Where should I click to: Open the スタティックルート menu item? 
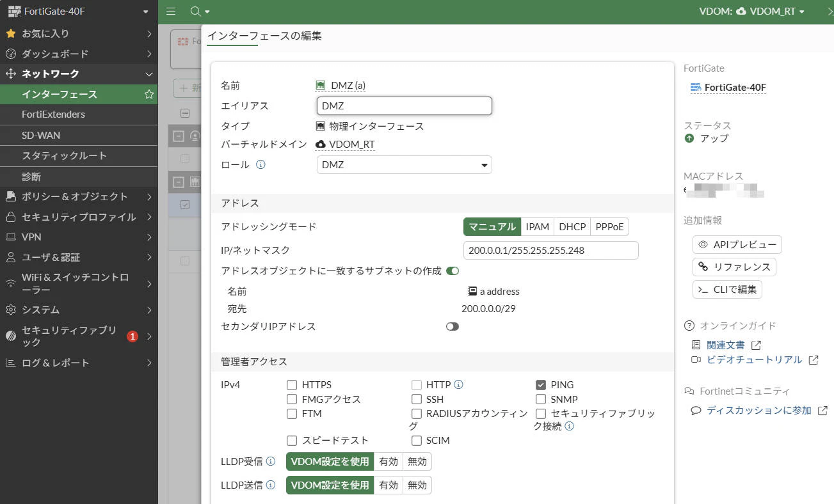79,155
